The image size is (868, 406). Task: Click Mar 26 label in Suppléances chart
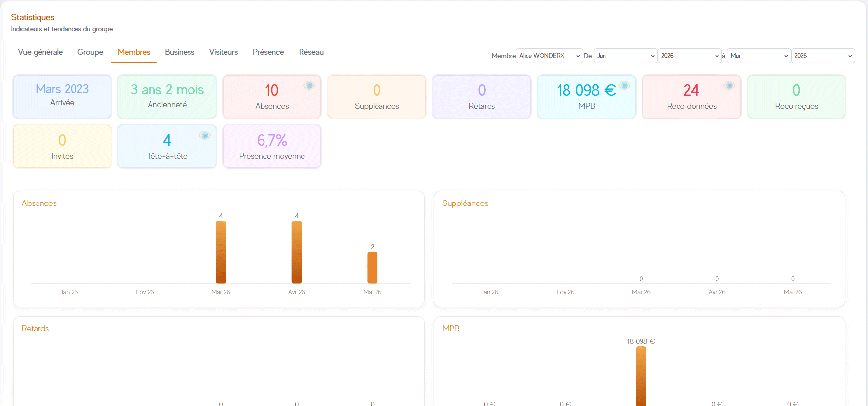pos(641,292)
